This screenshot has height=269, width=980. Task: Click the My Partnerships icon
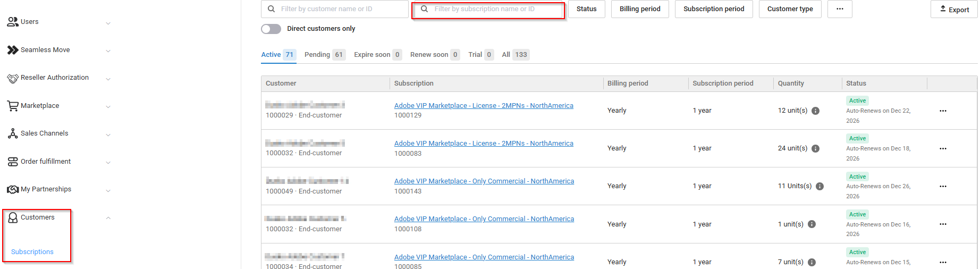pyautogui.click(x=13, y=189)
